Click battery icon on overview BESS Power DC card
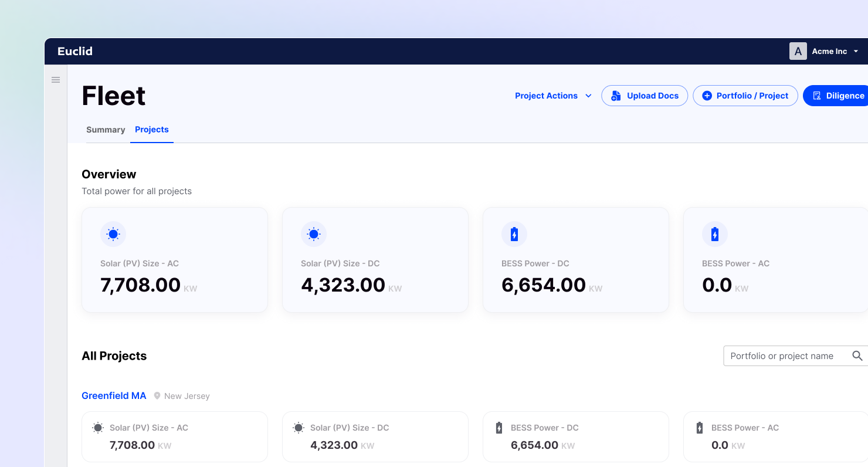The width and height of the screenshot is (868, 467). coord(514,234)
